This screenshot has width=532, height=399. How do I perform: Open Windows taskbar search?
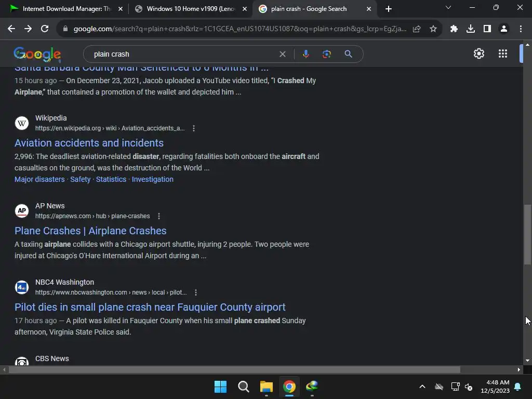click(243, 387)
